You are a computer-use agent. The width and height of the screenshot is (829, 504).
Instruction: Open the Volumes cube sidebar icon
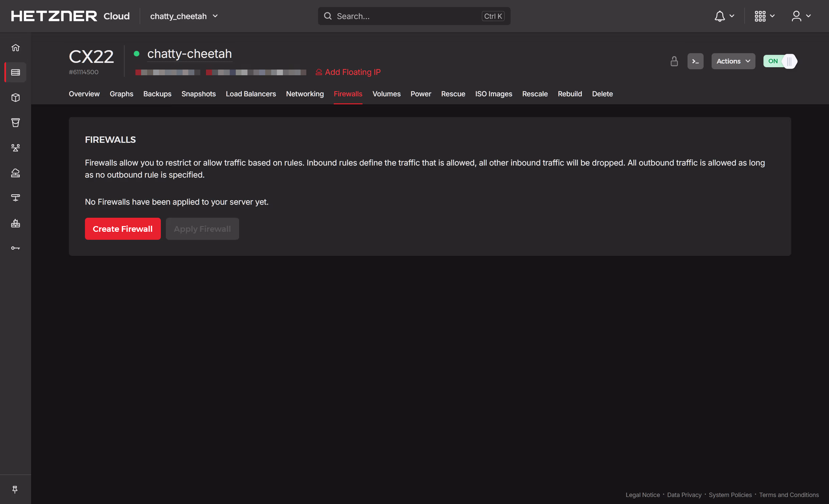coord(15,98)
